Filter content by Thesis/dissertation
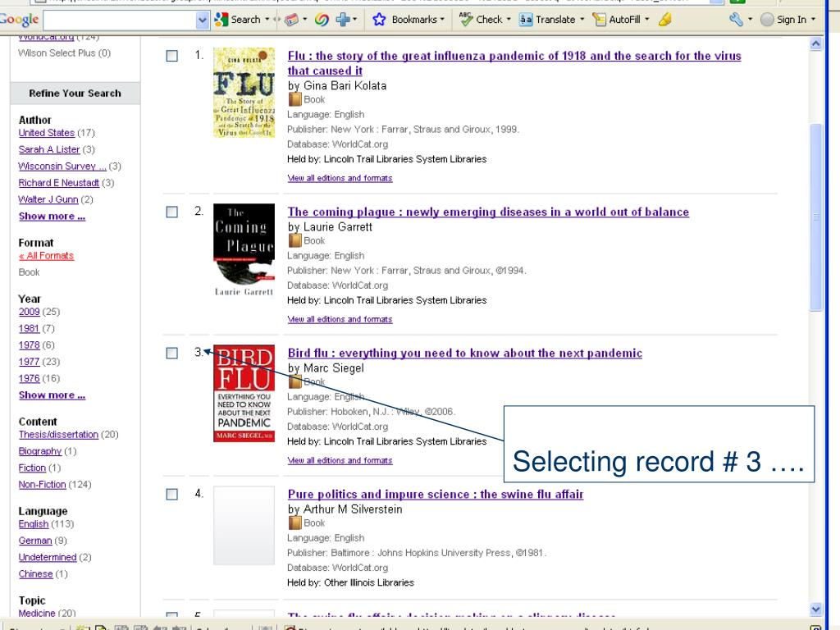Image resolution: width=840 pixels, height=630 pixels. [58, 435]
